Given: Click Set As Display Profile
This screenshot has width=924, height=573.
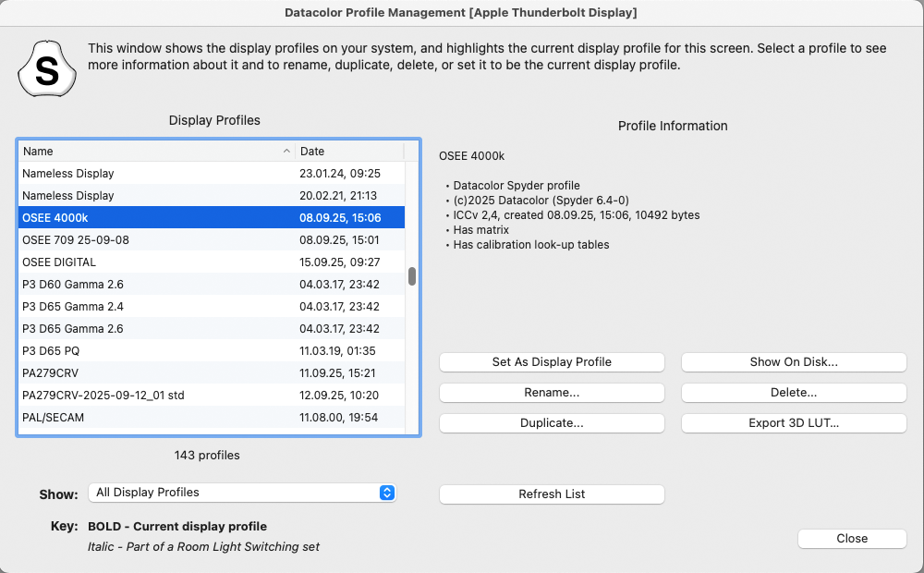Looking at the screenshot, I should pyautogui.click(x=552, y=361).
